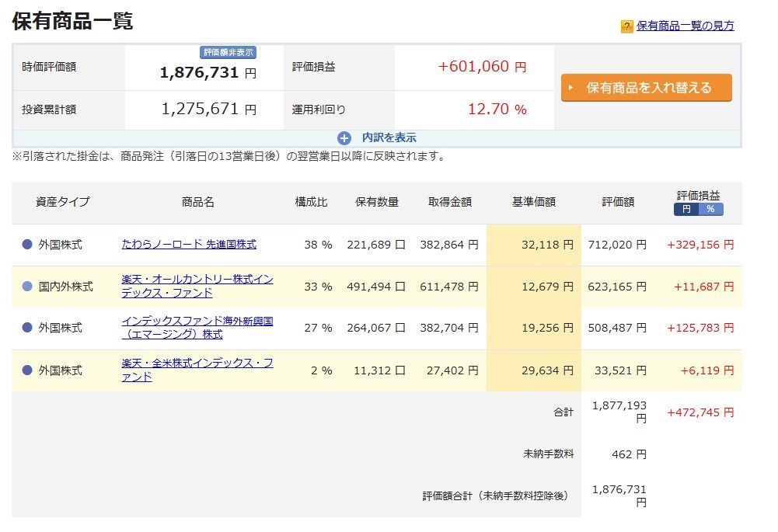Click the 構成比 column header
The image size is (778, 532).
[311, 202]
